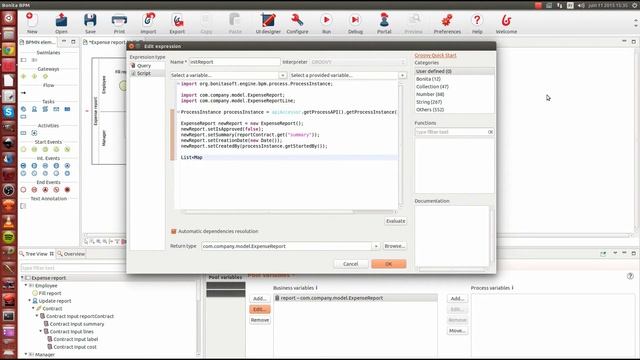Select the Script expression type
Viewport: 640px width, 360px height.
(x=144, y=73)
